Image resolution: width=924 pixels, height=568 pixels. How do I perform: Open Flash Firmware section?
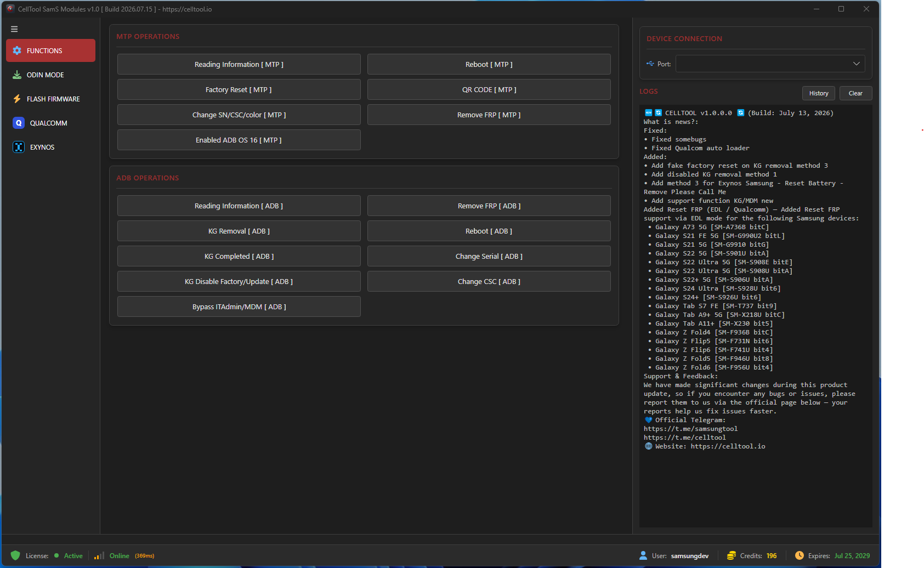50,99
